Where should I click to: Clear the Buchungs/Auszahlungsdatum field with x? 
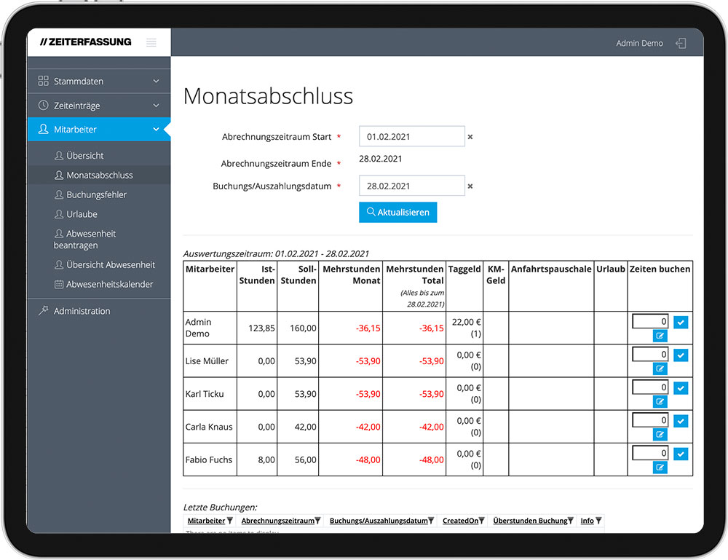coord(470,186)
